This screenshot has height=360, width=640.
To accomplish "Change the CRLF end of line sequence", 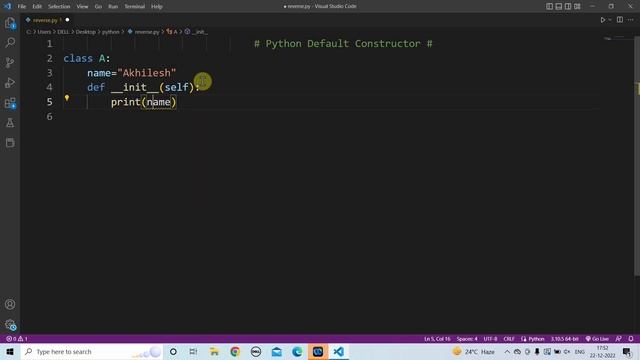I will pos(509,339).
